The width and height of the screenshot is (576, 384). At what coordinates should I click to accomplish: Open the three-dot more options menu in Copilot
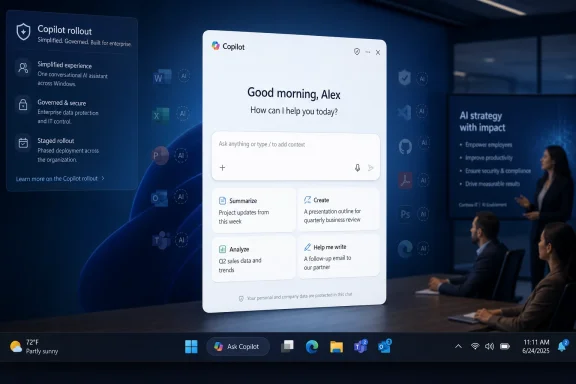pos(368,52)
